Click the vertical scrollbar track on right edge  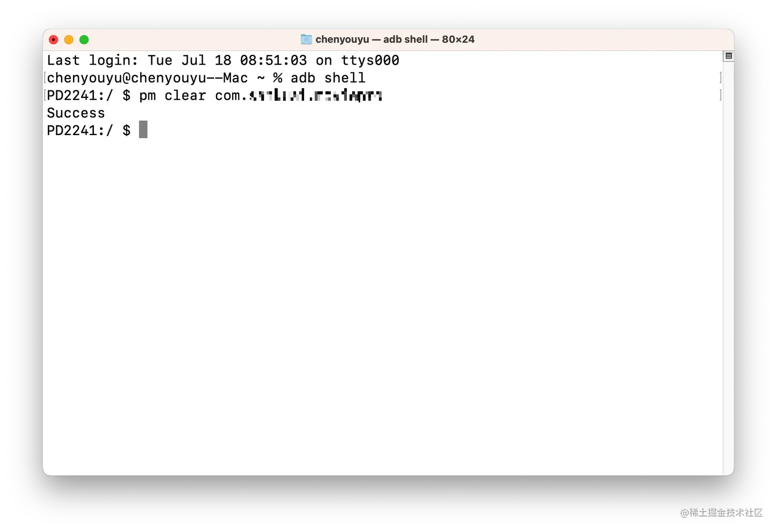728,267
